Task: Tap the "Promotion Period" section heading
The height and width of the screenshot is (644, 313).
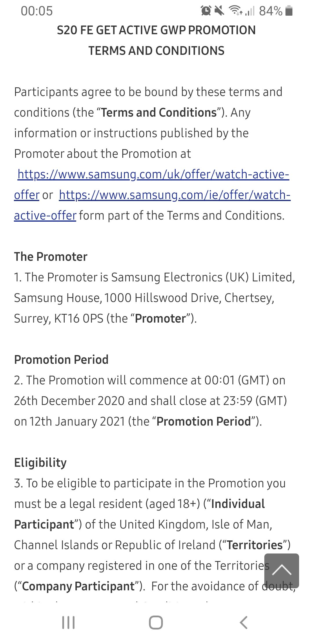Action: (61, 360)
